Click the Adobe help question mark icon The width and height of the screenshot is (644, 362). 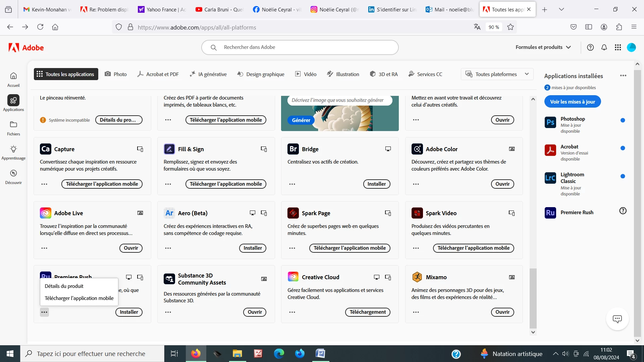[x=590, y=48]
